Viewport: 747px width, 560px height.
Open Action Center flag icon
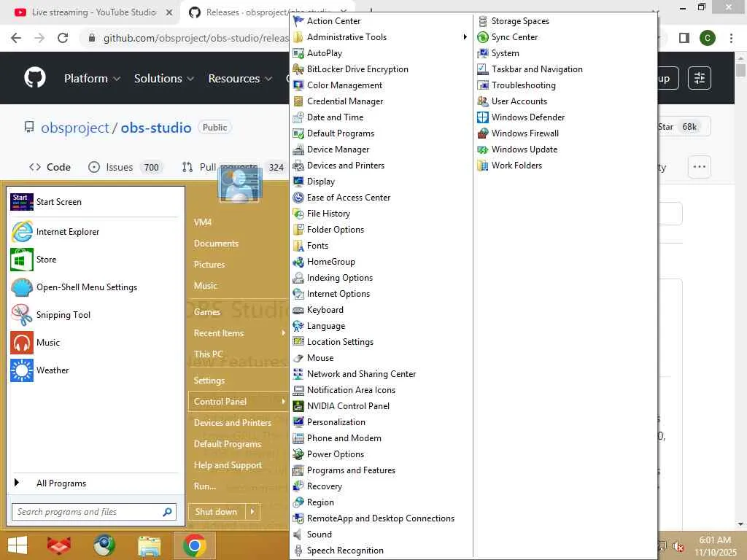point(298,21)
